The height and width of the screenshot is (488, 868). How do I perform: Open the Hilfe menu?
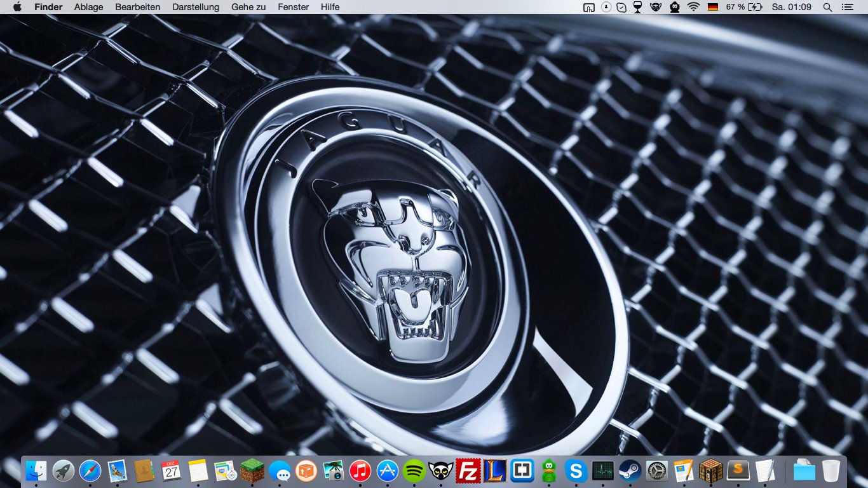pos(330,7)
